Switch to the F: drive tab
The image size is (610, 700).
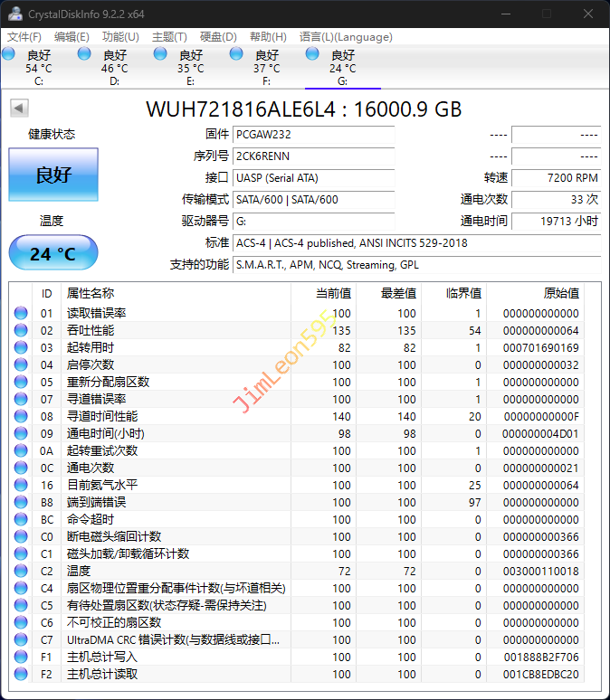[x=266, y=68]
